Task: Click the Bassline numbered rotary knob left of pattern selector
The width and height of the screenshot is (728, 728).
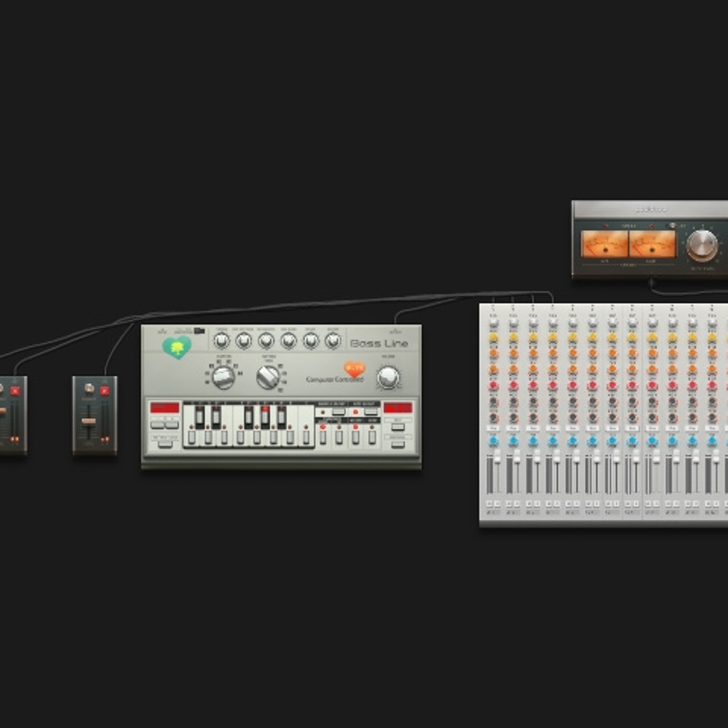Action: tap(223, 377)
